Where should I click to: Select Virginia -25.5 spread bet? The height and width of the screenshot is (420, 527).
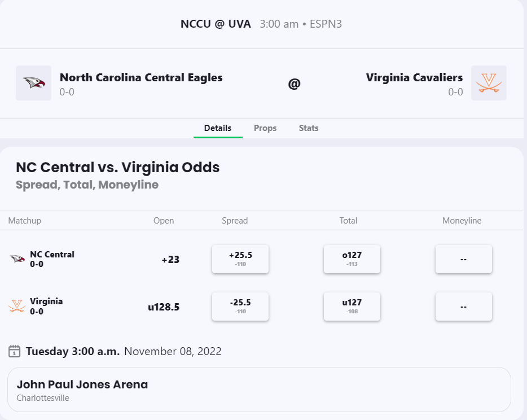[240, 307]
